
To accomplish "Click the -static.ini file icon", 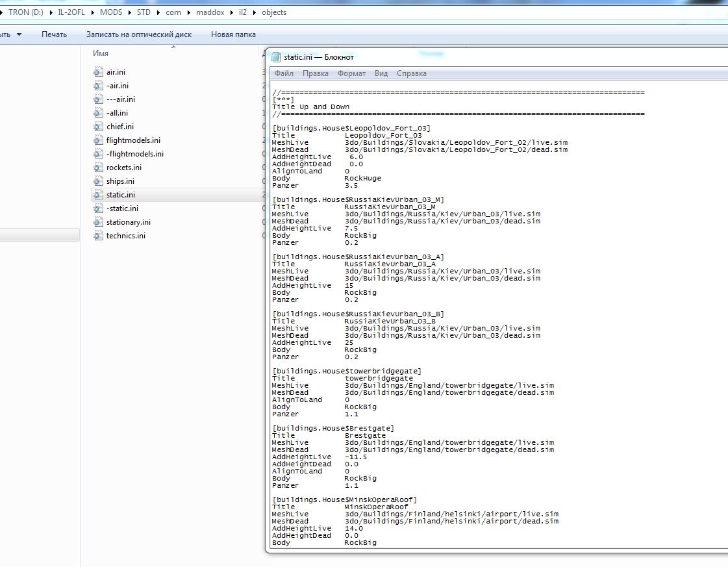I will (98, 208).
